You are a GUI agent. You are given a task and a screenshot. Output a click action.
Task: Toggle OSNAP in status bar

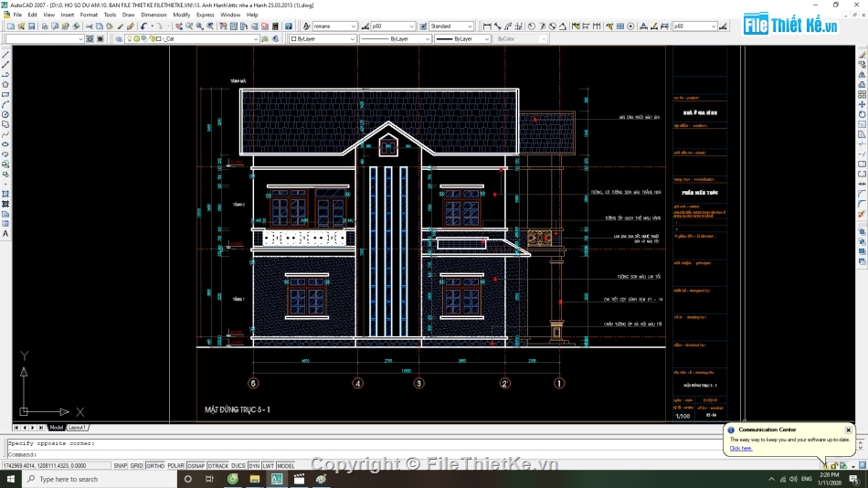click(x=196, y=466)
